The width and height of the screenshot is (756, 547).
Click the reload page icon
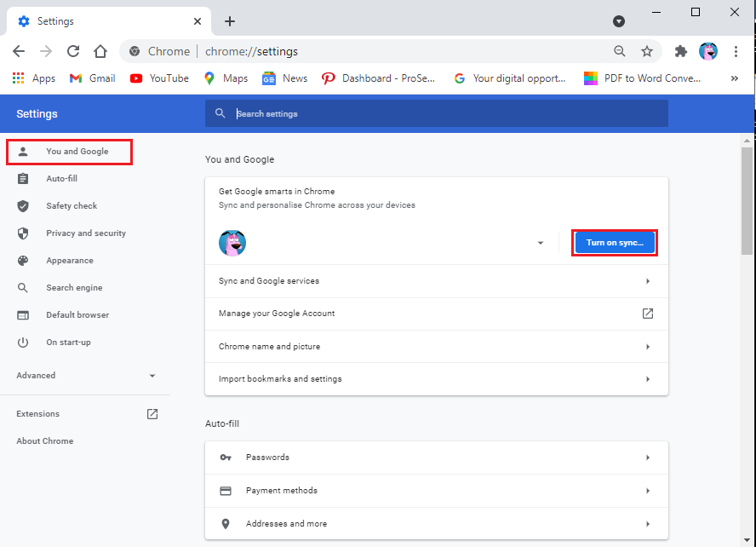tap(72, 51)
